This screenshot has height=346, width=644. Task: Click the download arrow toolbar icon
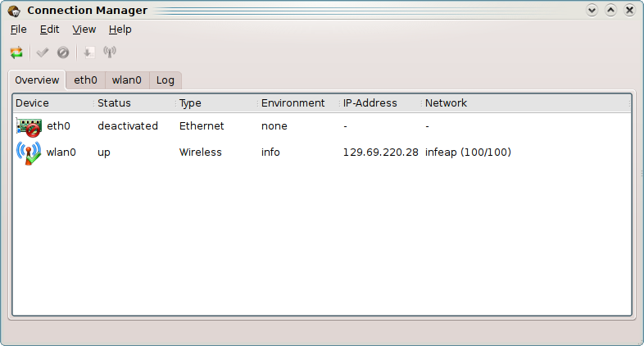tap(88, 52)
